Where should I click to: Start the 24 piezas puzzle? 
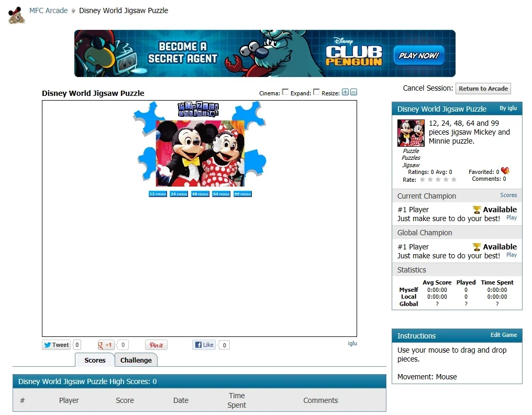[x=179, y=194]
